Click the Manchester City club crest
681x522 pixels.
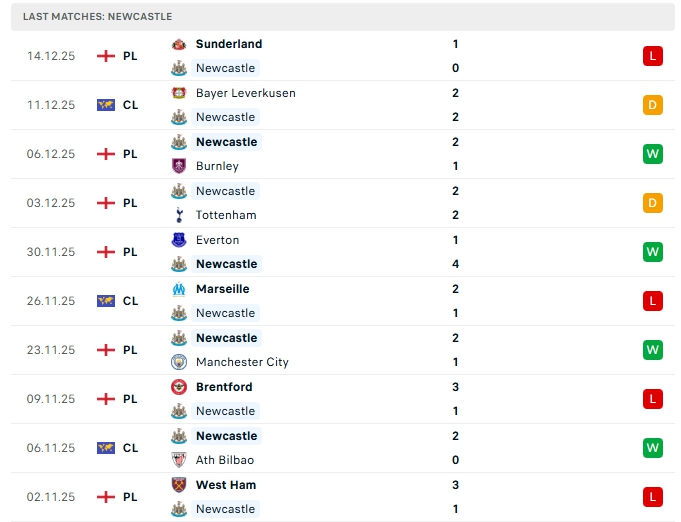click(179, 362)
